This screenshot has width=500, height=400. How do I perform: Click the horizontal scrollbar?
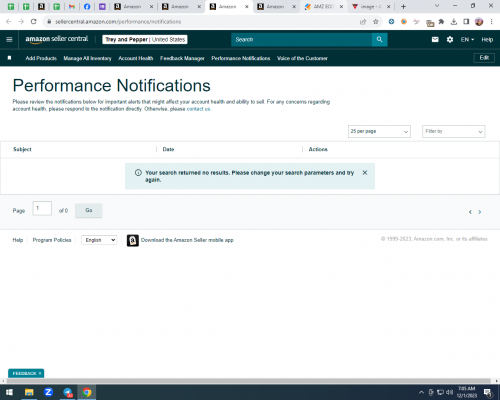pyautogui.click(x=248, y=381)
